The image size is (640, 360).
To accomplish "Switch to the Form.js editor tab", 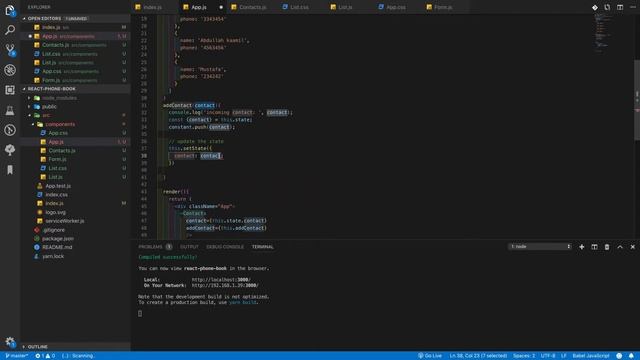I will pos(443,7).
